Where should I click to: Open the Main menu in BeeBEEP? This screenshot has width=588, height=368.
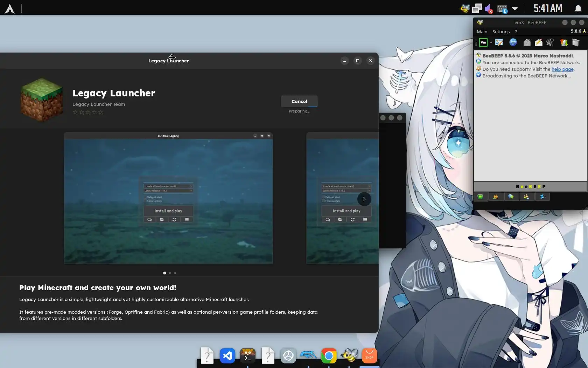click(482, 32)
